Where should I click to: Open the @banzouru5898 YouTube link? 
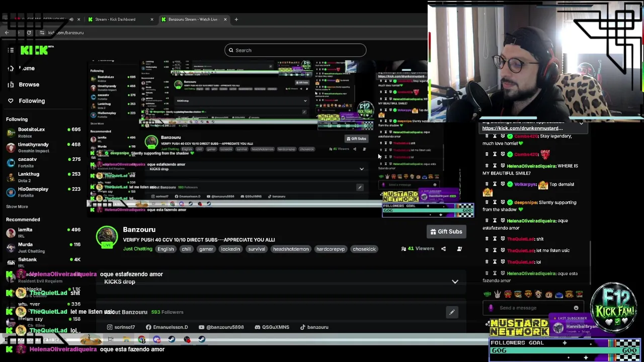[x=221, y=327]
